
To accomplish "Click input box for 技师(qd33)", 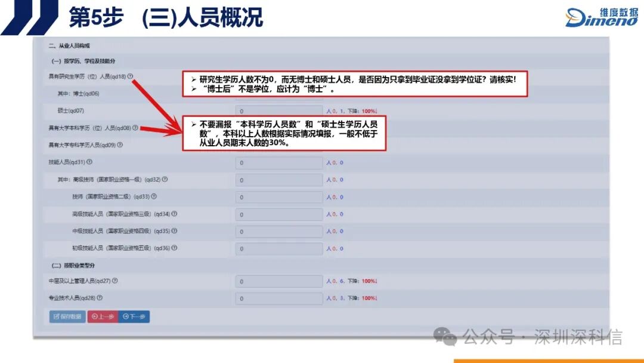I will click(x=279, y=198).
